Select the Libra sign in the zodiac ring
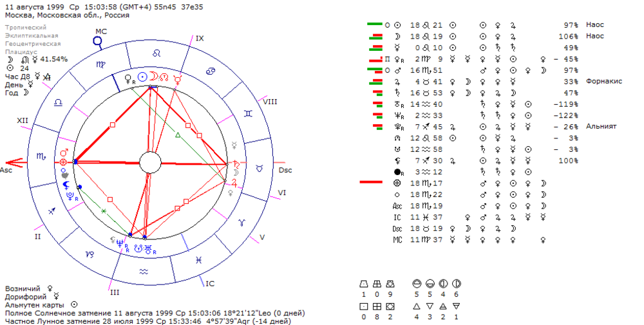Viewport: 644px width, 325px height. [x=59, y=102]
